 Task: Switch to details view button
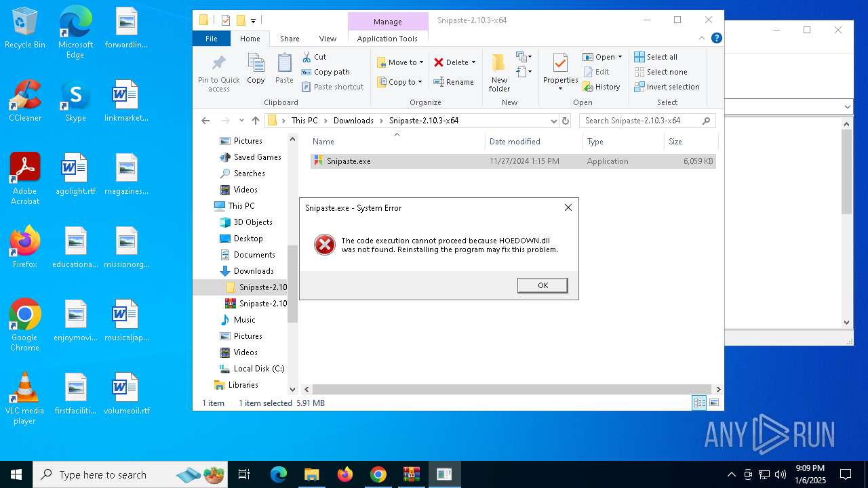(699, 403)
